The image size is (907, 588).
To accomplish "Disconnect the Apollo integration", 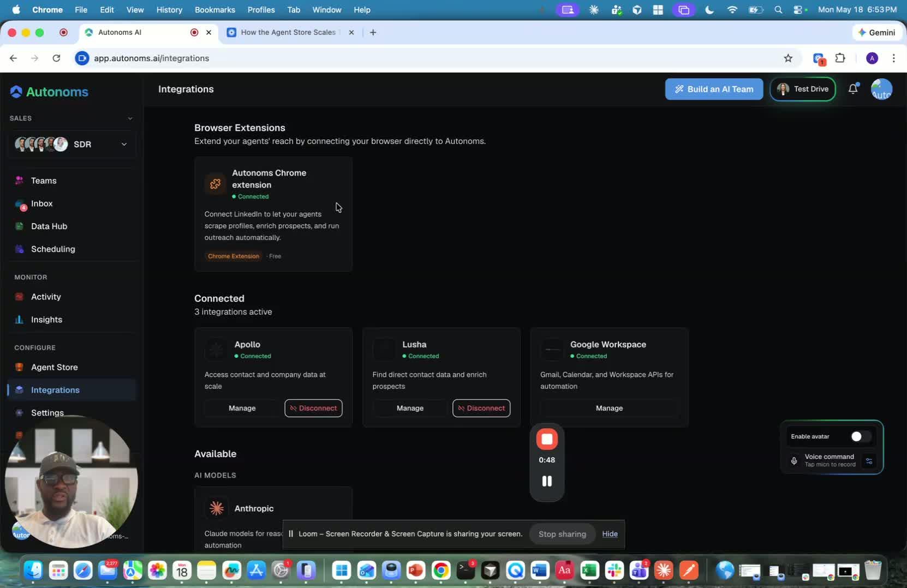I will (x=313, y=408).
